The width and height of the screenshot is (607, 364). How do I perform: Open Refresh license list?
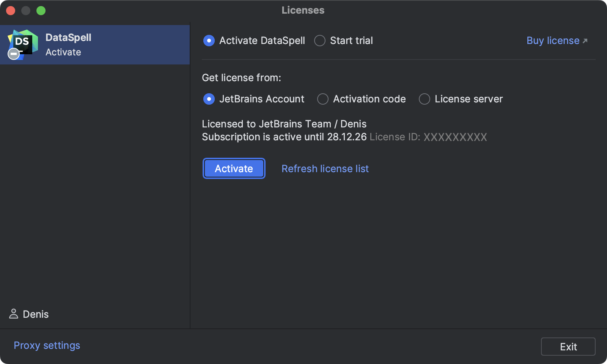coord(325,168)
